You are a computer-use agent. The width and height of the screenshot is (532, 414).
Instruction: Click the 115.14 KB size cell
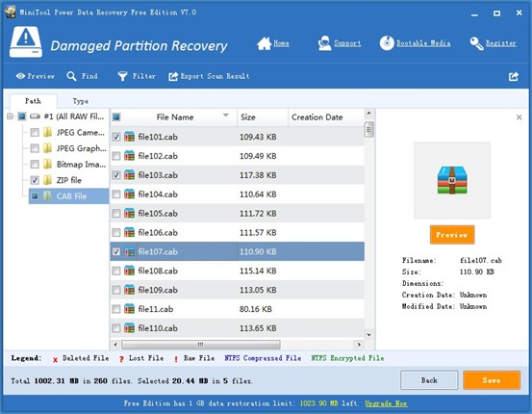coord(258,271)
